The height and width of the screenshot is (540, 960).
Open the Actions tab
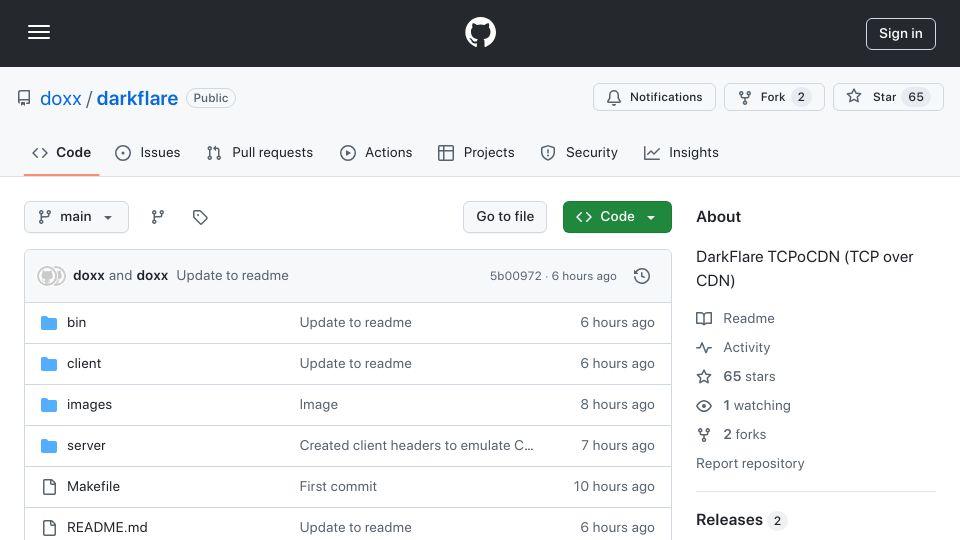(376, 152)
